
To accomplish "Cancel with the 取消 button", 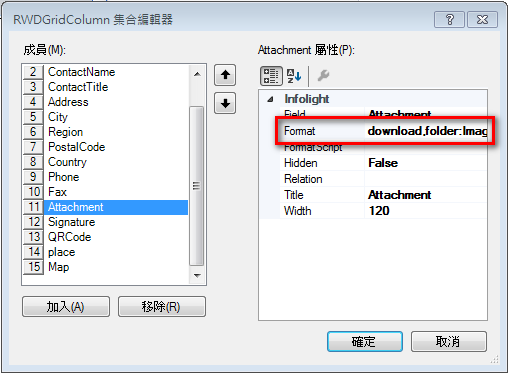I will click(x=449, y=341).
